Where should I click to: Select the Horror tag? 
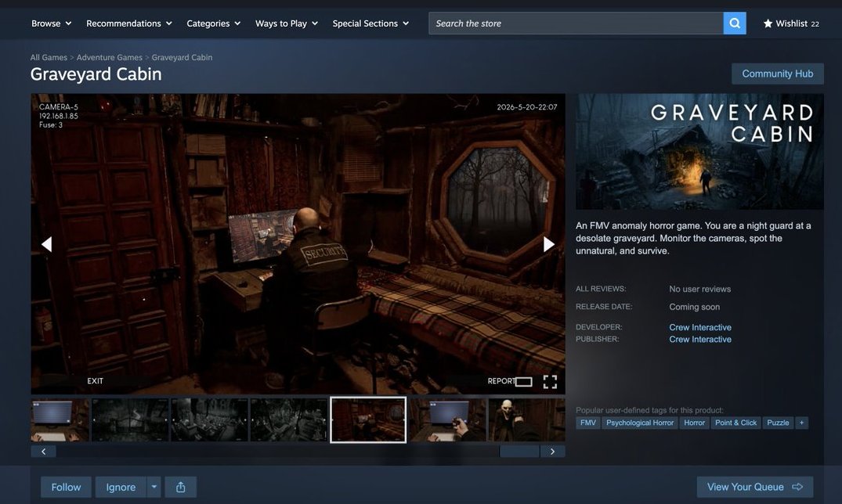click(694, 423)
